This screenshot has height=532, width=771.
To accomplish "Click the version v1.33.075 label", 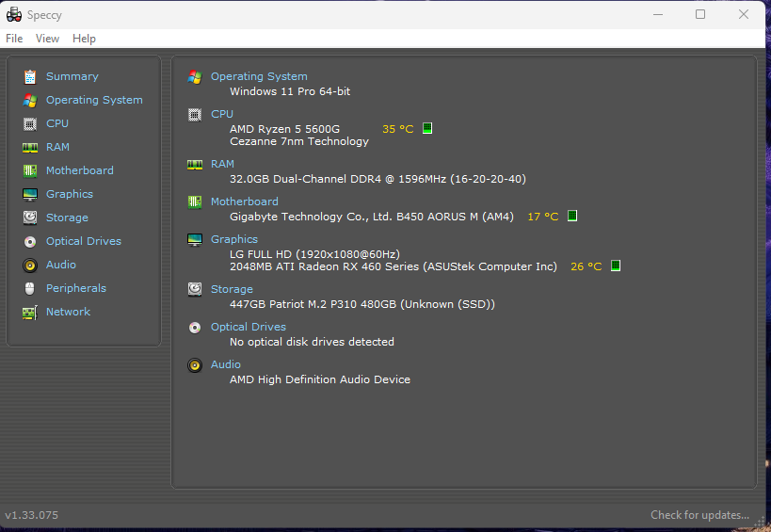I will pyautogui.click(x=31, y=515).
